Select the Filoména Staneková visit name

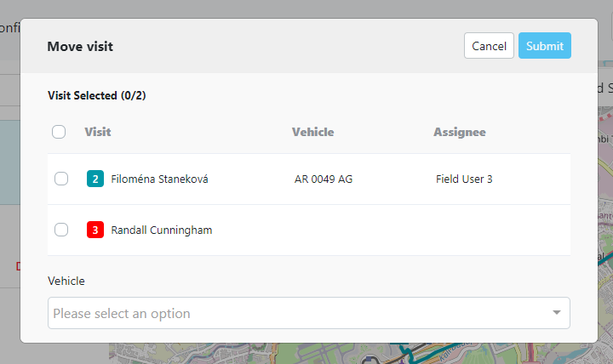pyautogui.click(x=159, y=179)
